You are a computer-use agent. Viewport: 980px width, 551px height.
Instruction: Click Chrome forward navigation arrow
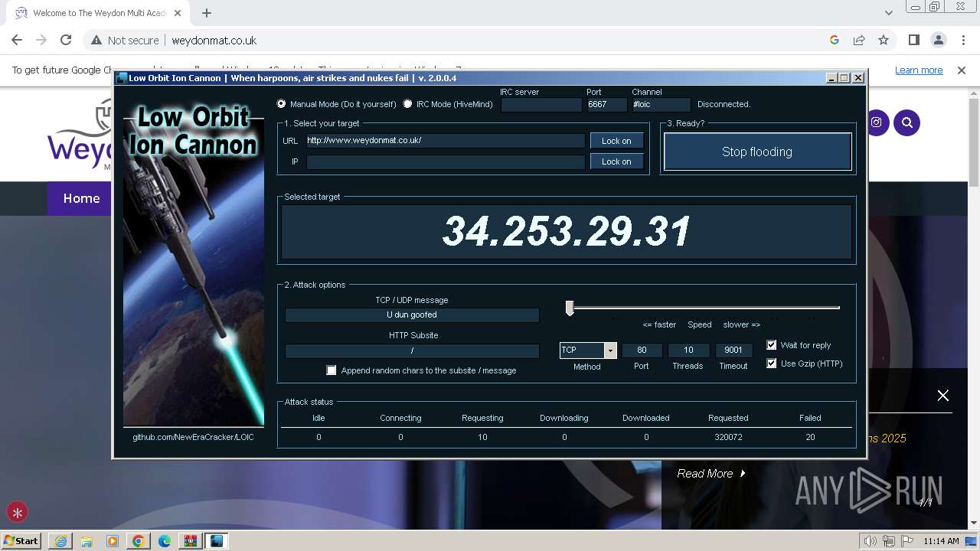click(x=41, y=40)
